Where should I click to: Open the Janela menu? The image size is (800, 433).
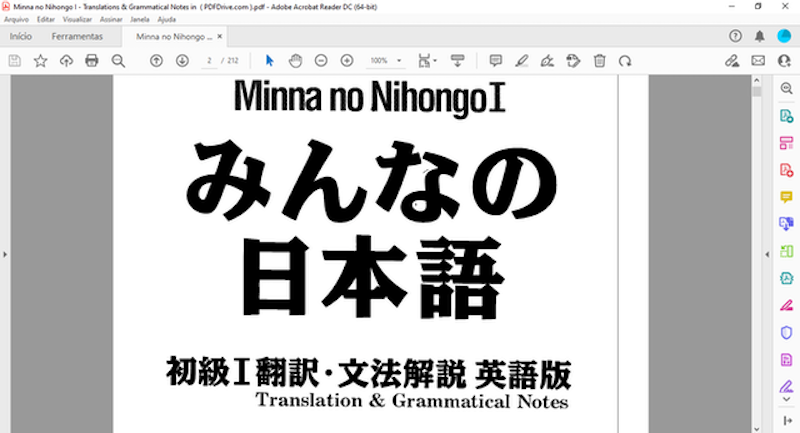tap(139, 19)
